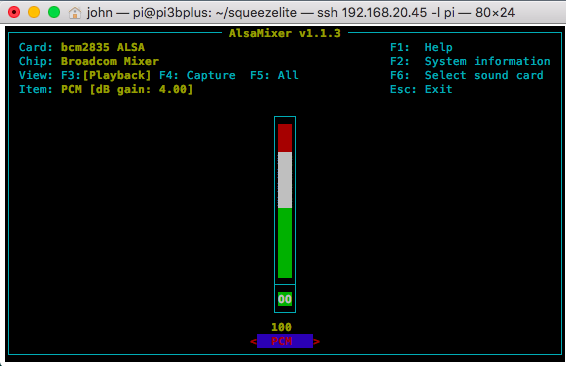
Task: Click the F2: System information entry
Action: tap(470, 61)
